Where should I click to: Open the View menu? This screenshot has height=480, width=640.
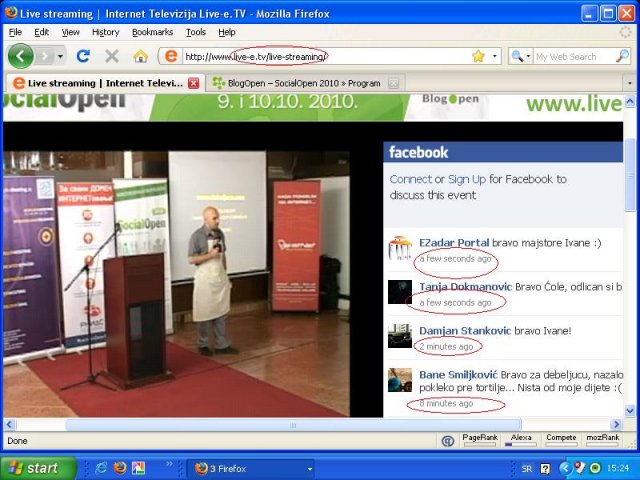point(70,32)
